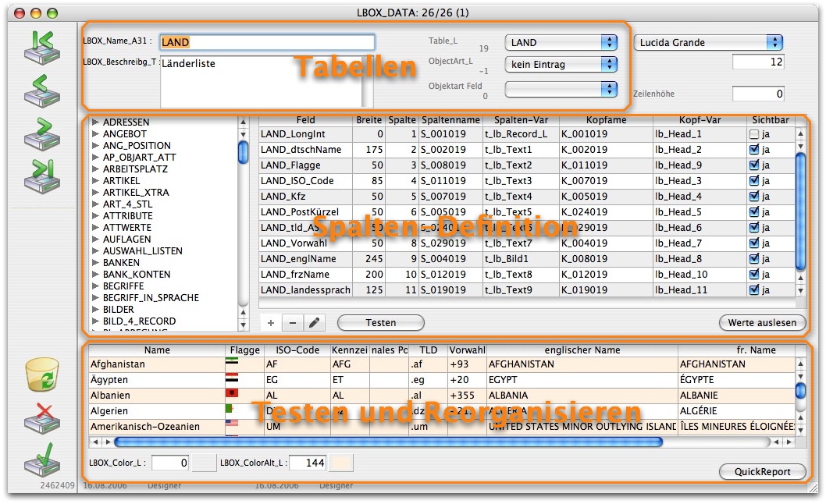Toggle Sichtbar checkbox for LAND_dtschName
826x504 pixels.
click(754, 150)
